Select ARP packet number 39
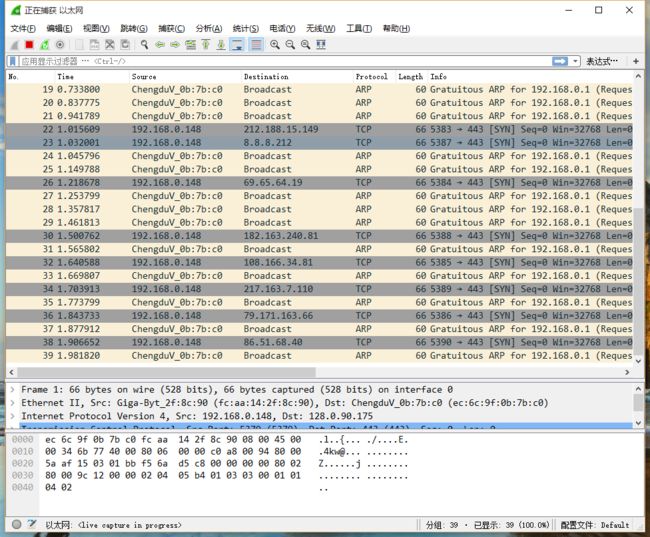 (319, 356)
